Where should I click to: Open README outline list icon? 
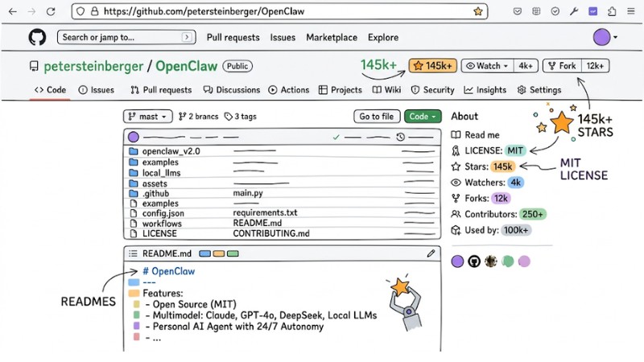pyautogui.click(x=133, y=253)
